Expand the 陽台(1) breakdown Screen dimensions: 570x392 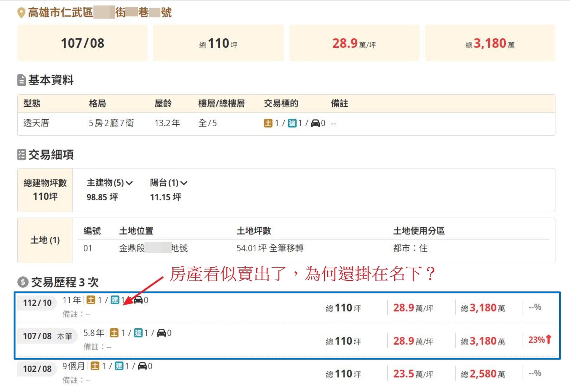[169, 183]
